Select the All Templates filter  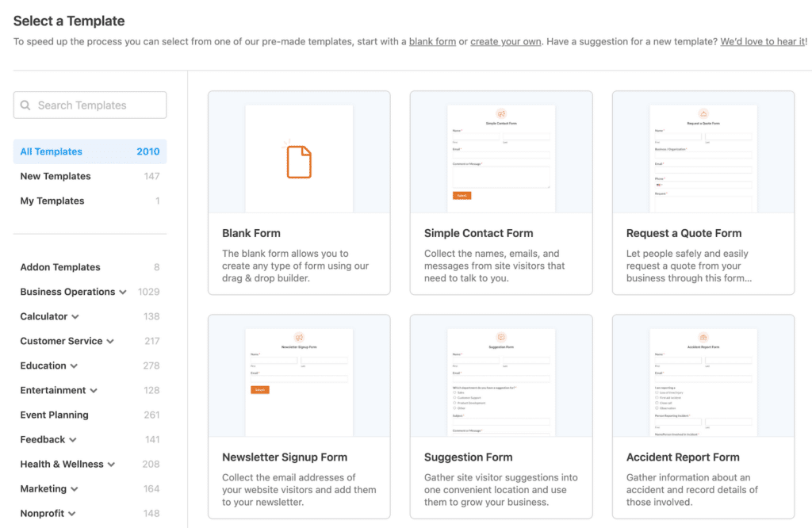(x=51, y=151)
